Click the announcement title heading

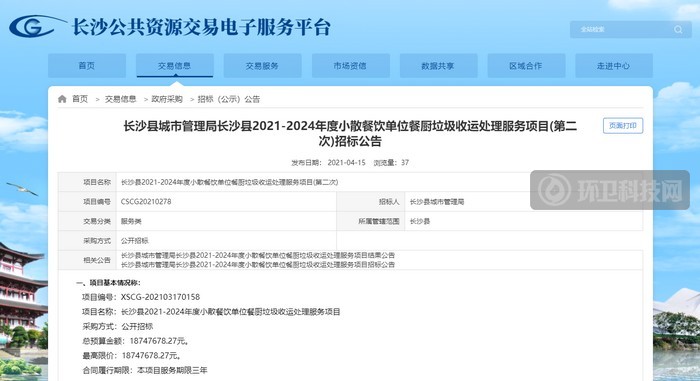tap(350, 134)
